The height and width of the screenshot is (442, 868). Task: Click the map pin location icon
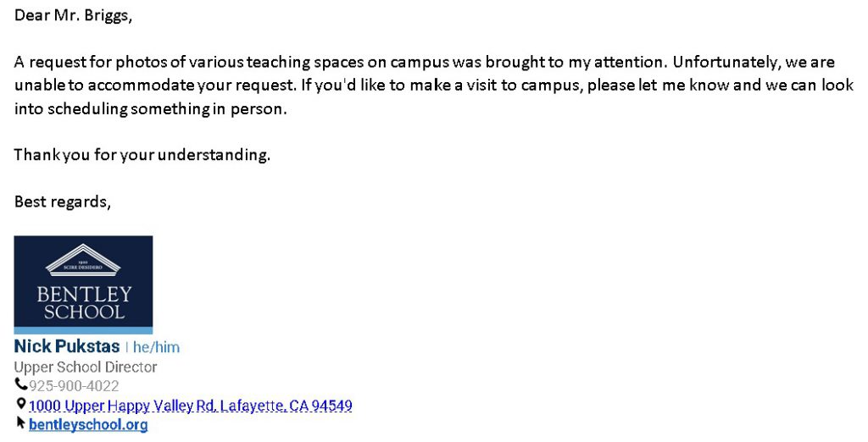click(x=20, y=405)
